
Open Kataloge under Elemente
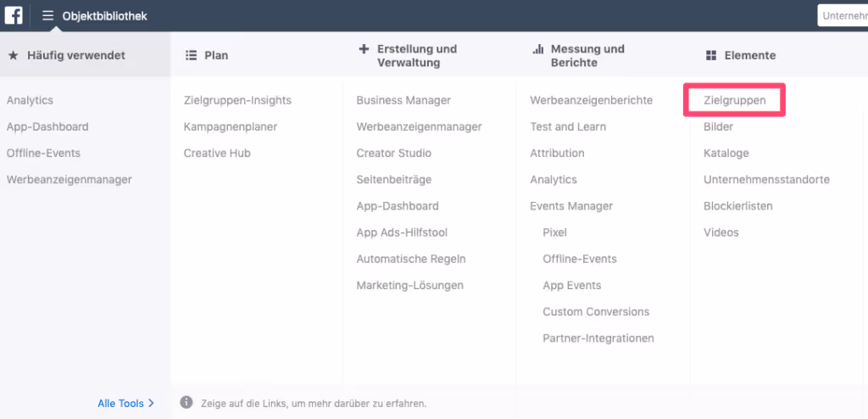click(x=726, y=153)
